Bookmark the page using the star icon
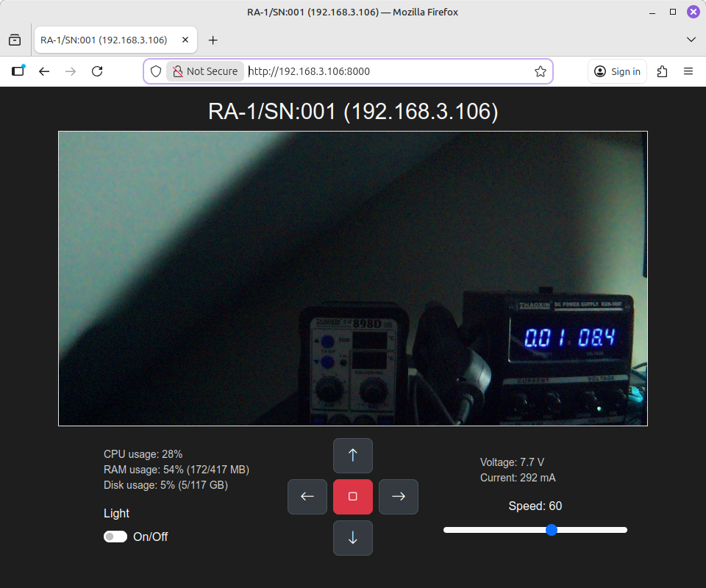 [541, 71]
